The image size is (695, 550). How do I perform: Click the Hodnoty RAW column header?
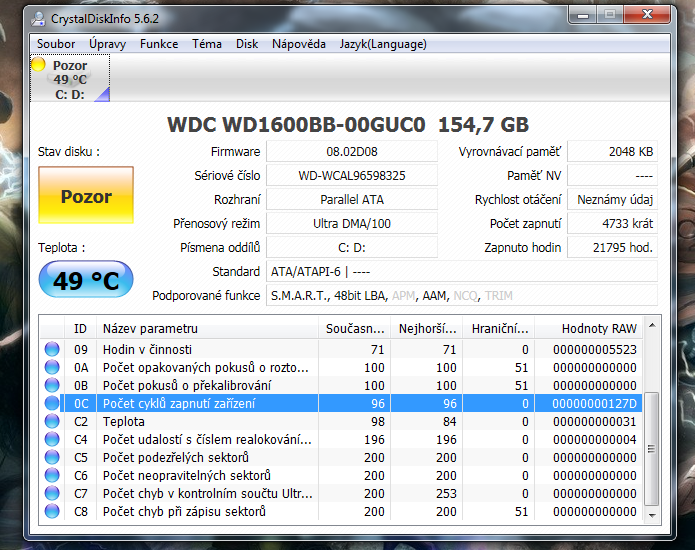pos(589,328)
